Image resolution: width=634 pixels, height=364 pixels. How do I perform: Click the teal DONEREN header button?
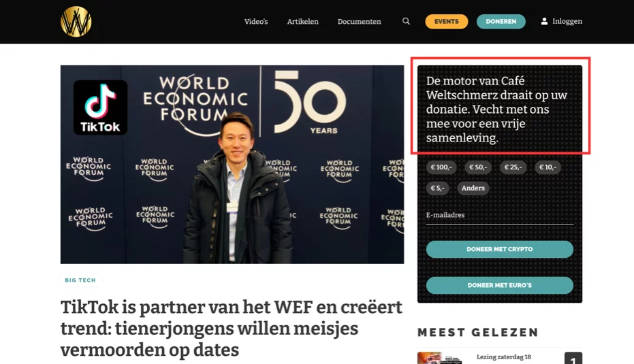(501, 21)
